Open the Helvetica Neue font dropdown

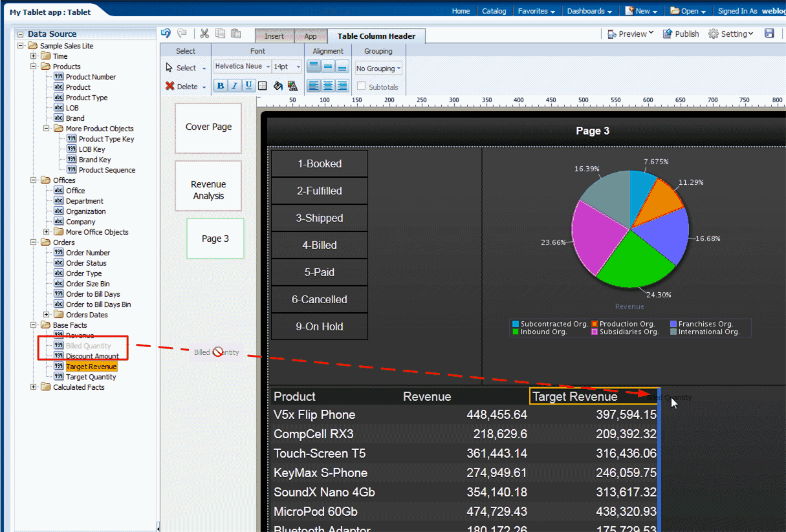243,67
